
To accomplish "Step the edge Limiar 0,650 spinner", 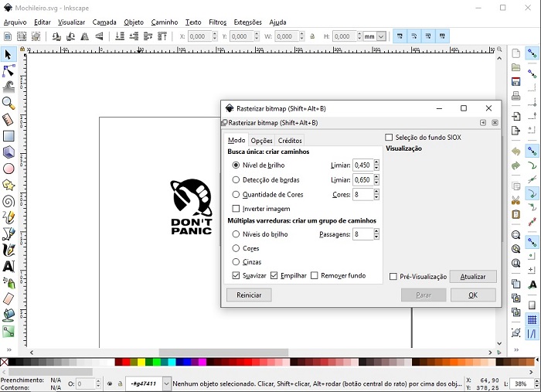I will (376, 180).
